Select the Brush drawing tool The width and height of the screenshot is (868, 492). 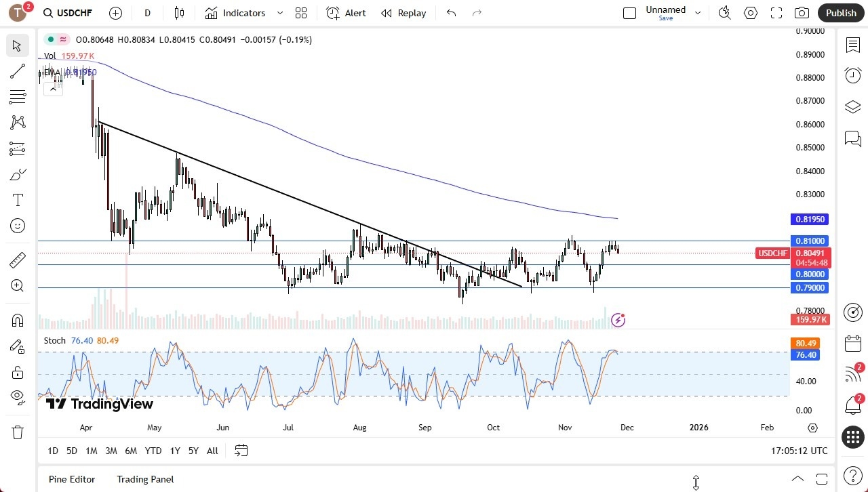point(18,174)
